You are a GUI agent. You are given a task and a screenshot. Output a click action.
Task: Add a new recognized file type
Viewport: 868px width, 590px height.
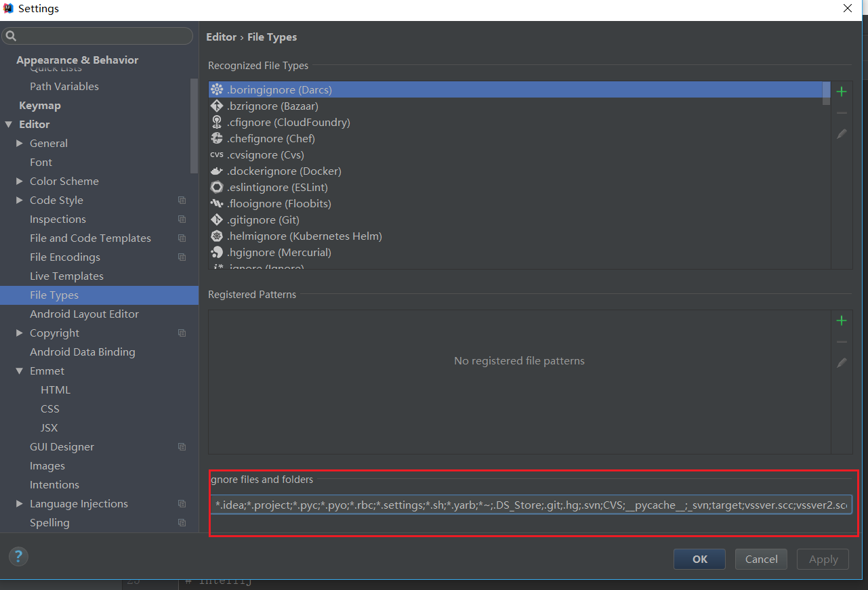coord(842,91)
